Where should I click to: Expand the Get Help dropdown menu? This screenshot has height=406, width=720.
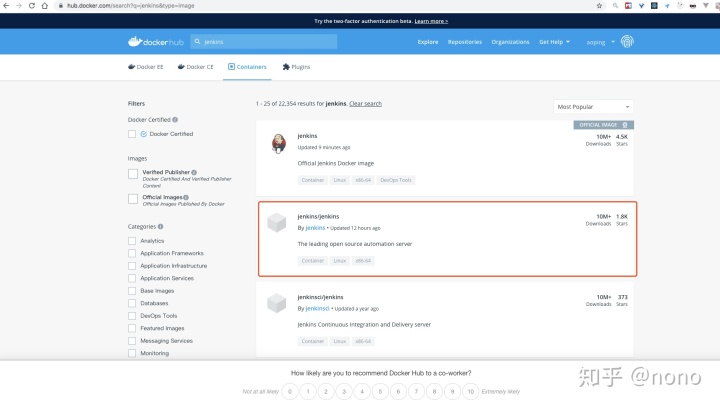point(554,42)
